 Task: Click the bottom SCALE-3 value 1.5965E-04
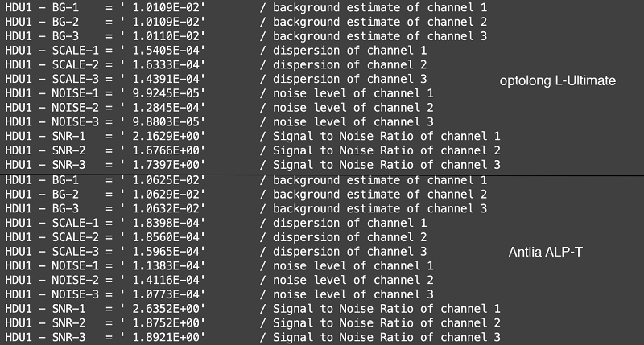pyautogui.click(x=166, y=252)
